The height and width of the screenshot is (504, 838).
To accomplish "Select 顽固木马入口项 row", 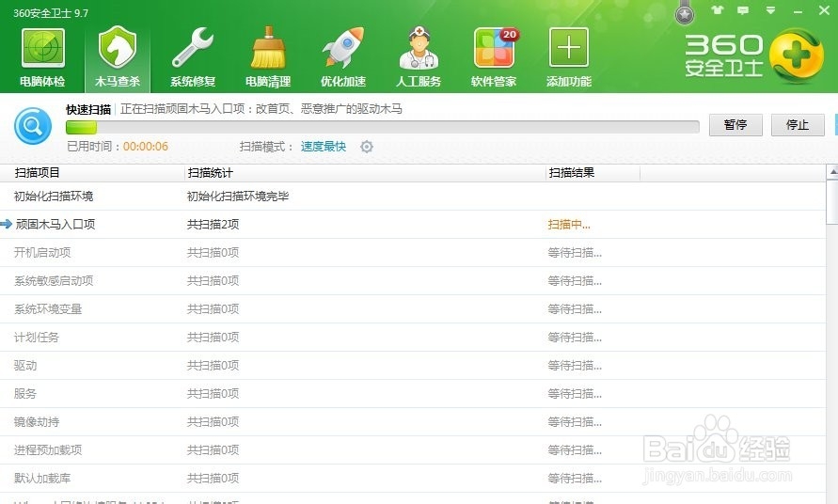I will click(x=413, y=225).
